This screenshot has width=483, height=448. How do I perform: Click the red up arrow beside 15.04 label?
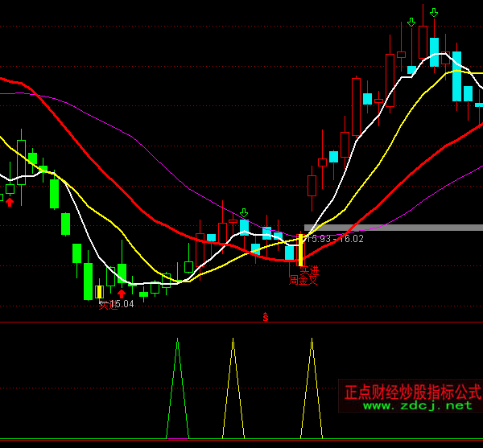click(x=122, y=294)
